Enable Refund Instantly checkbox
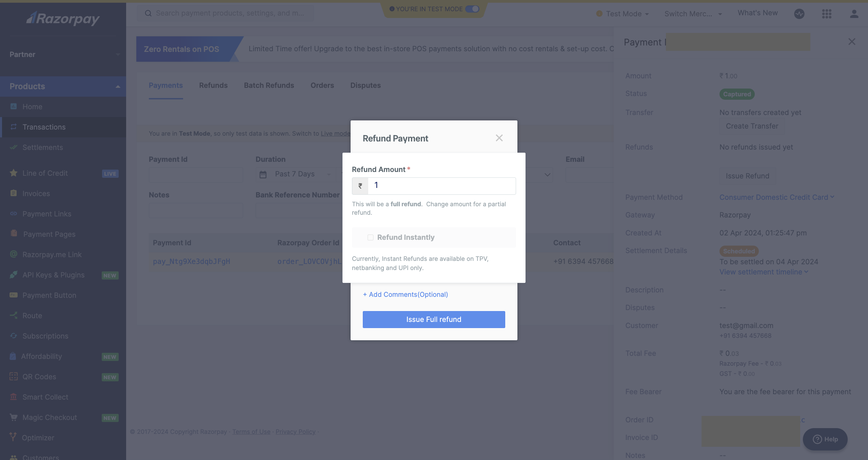Image resolution: width=868 pixels, height=460 pixels. (x=370, y=236)
